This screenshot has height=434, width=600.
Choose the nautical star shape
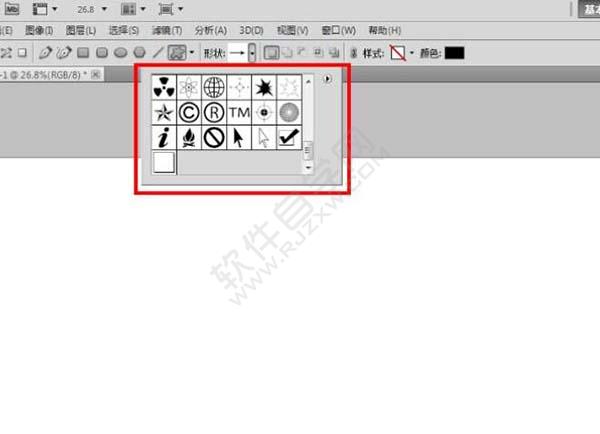coord(164,113)
